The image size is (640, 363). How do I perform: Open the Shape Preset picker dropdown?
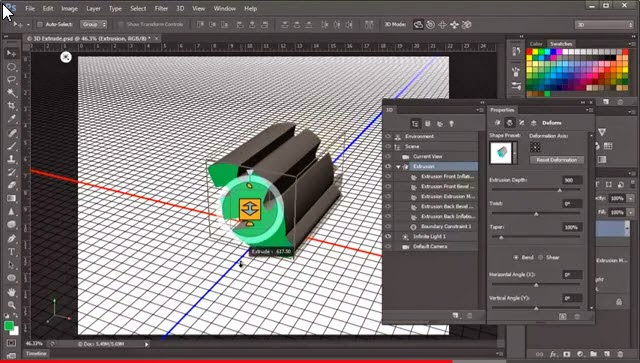click(515, 153)
